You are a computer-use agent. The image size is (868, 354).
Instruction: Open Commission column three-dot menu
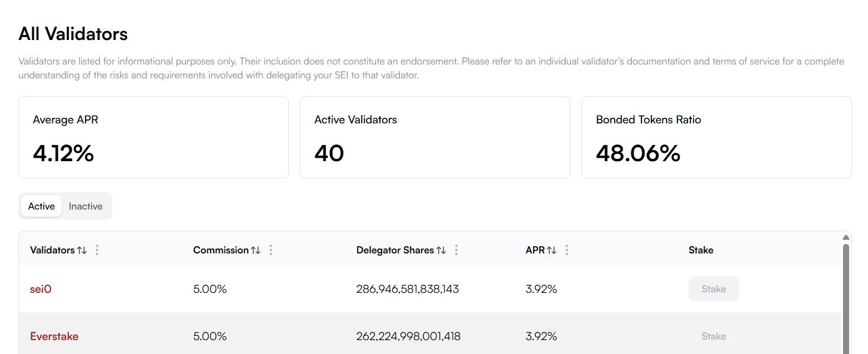(271, 250)
